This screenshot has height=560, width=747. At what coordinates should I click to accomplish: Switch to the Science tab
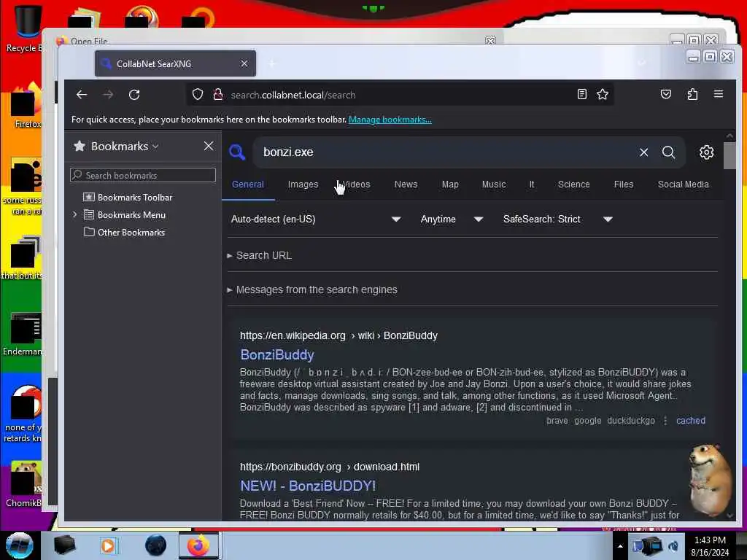pos(573,184)
